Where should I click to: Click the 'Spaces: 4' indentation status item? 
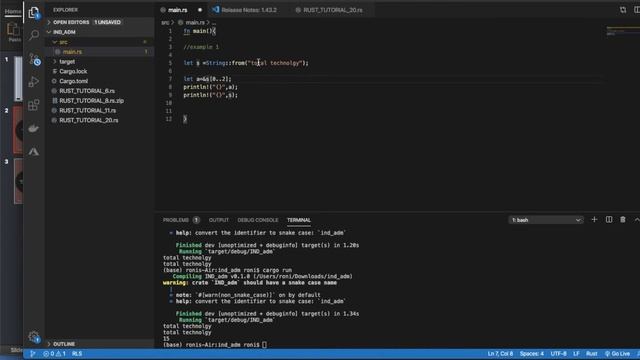point(531,353)
